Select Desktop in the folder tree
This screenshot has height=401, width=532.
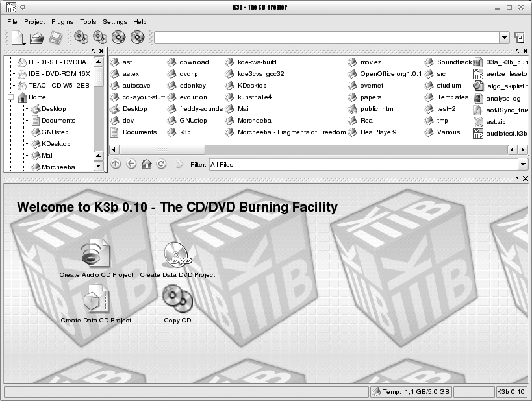pyautogui.click(x=49, y=109)
